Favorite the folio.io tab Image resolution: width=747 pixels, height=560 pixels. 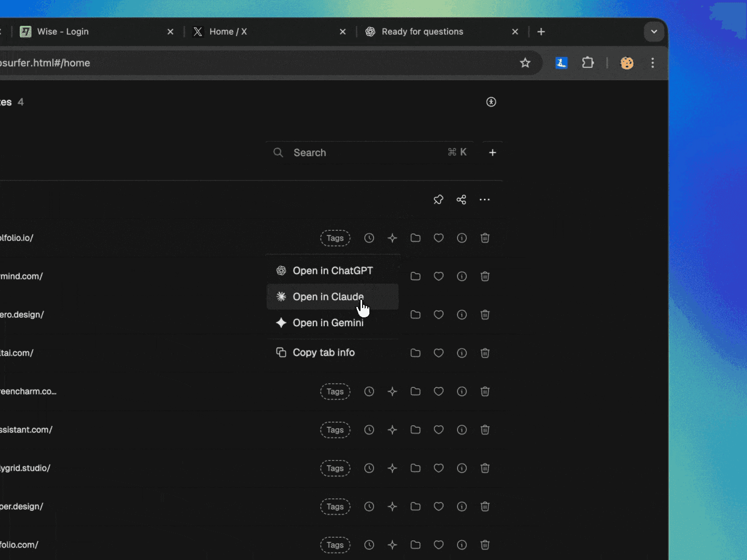point(438,238)
